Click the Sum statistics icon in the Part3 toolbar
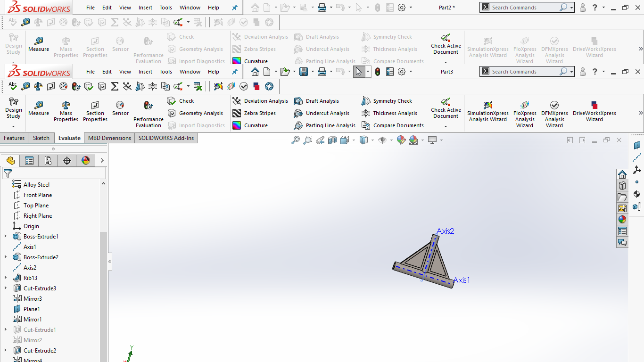The width and height of the screenshot is (644, 362). [x=115, y=86]
